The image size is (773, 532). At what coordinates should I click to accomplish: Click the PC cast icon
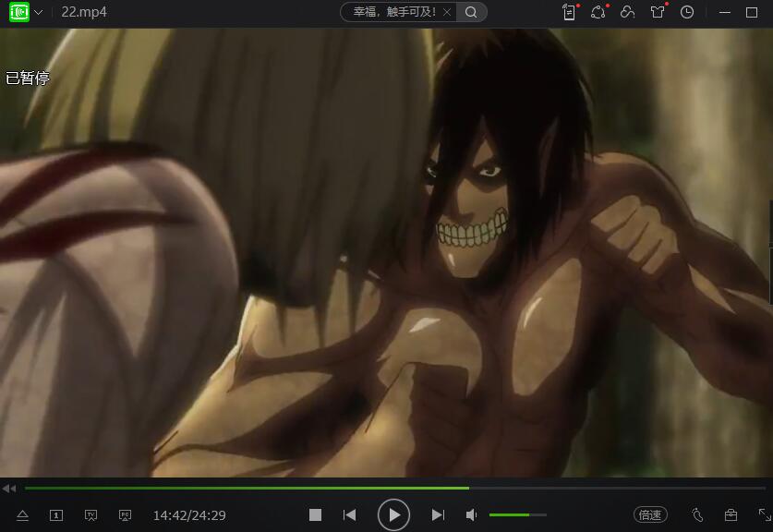click(125, 515)
